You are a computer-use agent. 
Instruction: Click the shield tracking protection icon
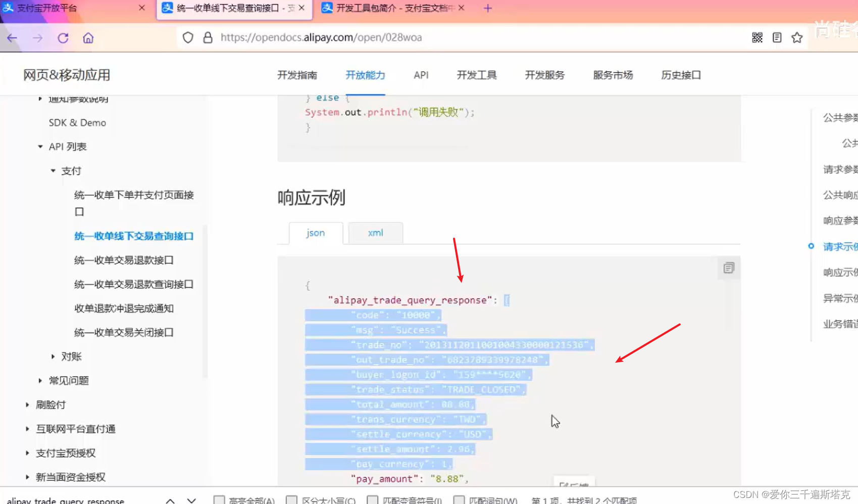(188, 37)
